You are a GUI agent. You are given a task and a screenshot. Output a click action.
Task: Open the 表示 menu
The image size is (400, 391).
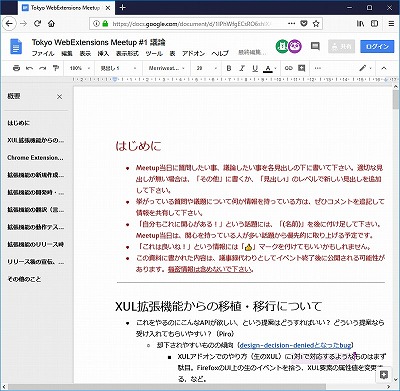pyautogui.click(x=85, y=53)
